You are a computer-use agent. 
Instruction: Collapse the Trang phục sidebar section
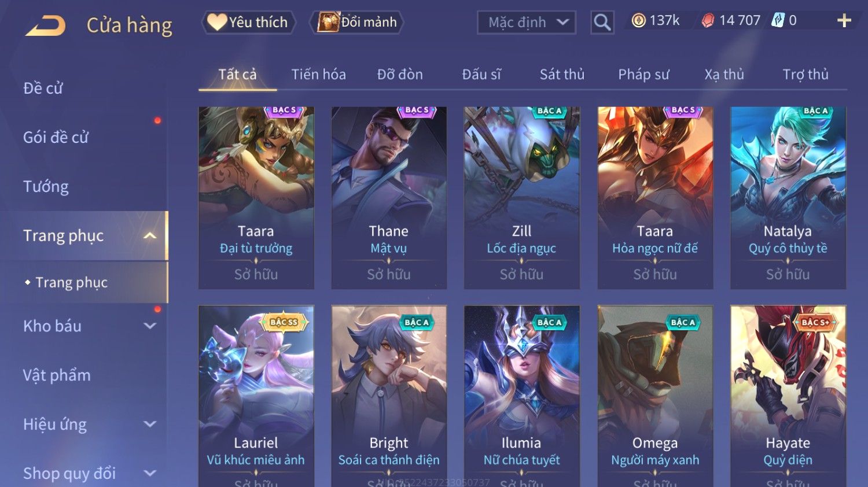150,235
